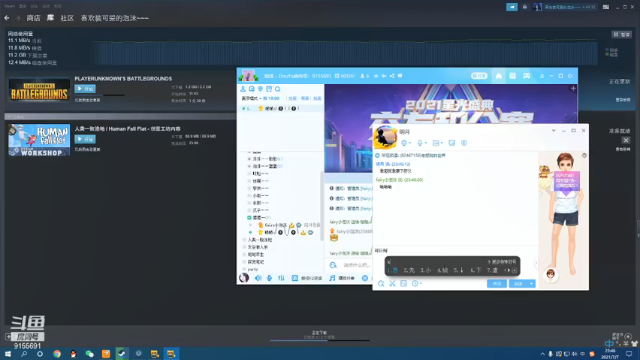Click the small avatar head under character show

(551, 274)
